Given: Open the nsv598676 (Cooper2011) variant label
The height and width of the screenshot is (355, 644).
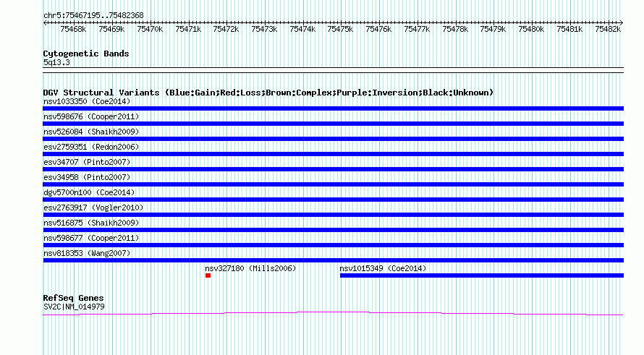Looking at the screenshot, I should 91,116.
